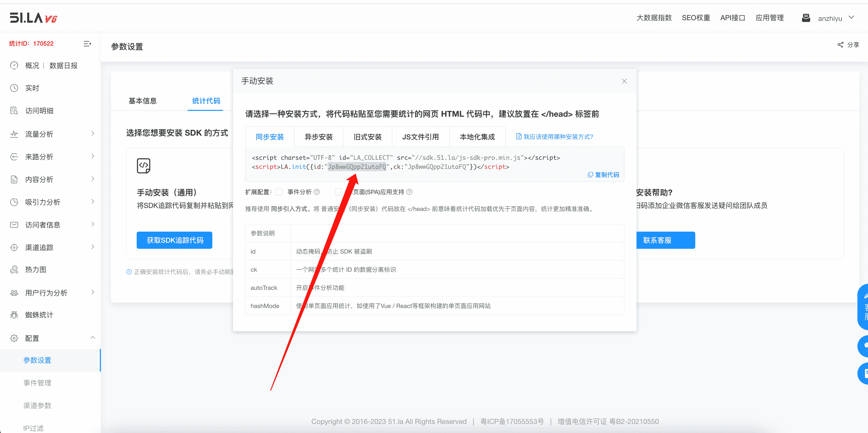Close the 手动安装 dialog
The height and width of the screenshot is (433, 868).
coord(624,81)
